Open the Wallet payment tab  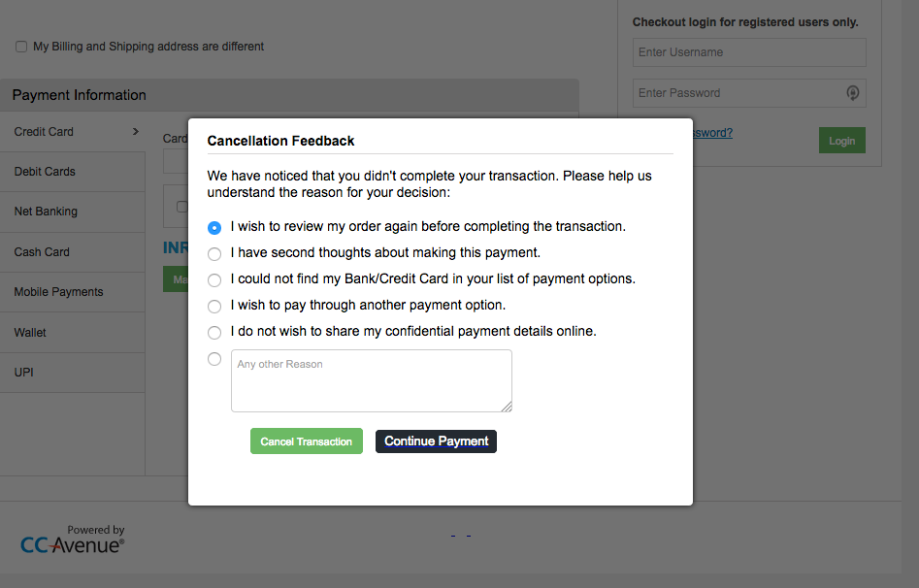(72, 333)
